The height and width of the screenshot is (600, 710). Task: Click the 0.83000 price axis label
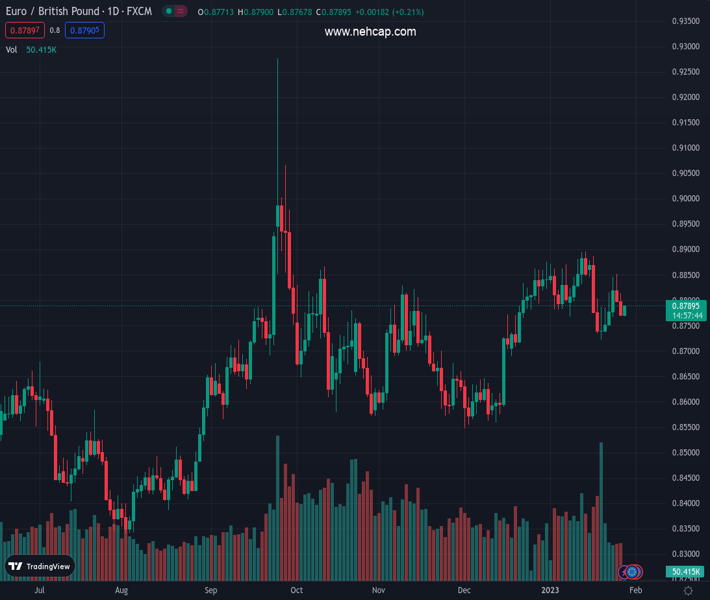[x=686, y=554]
